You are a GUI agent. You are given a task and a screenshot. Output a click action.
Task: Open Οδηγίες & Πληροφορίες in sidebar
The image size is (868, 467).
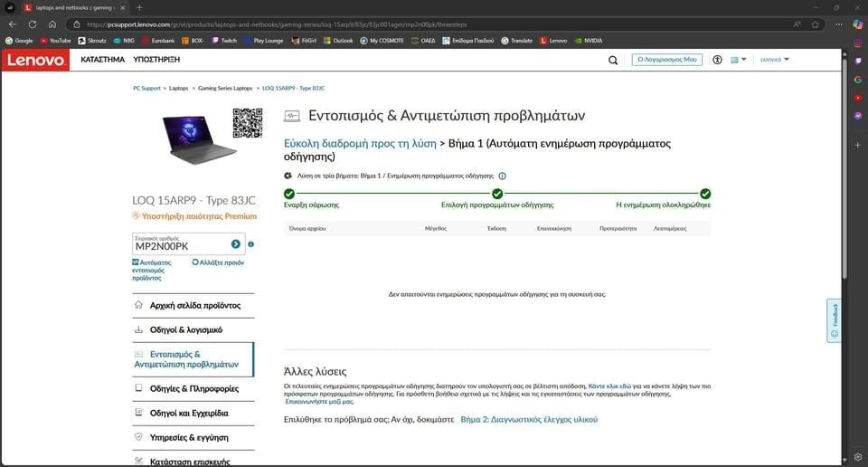click(193, 388)
